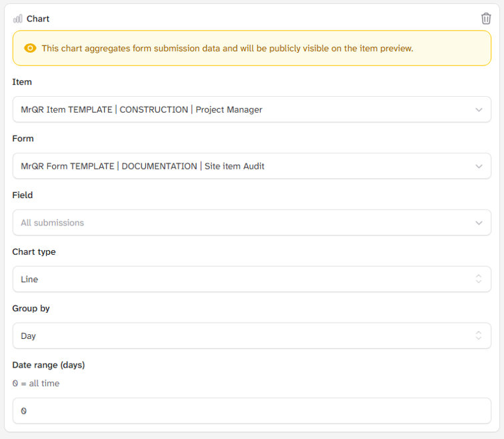Click the 'Item' field label

click(x=22, y=82)
